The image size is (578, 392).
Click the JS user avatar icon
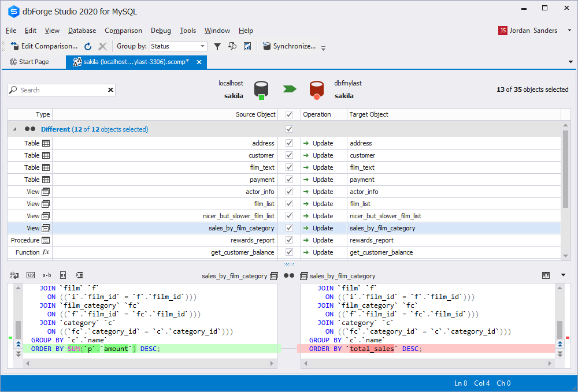pos(502,31)
